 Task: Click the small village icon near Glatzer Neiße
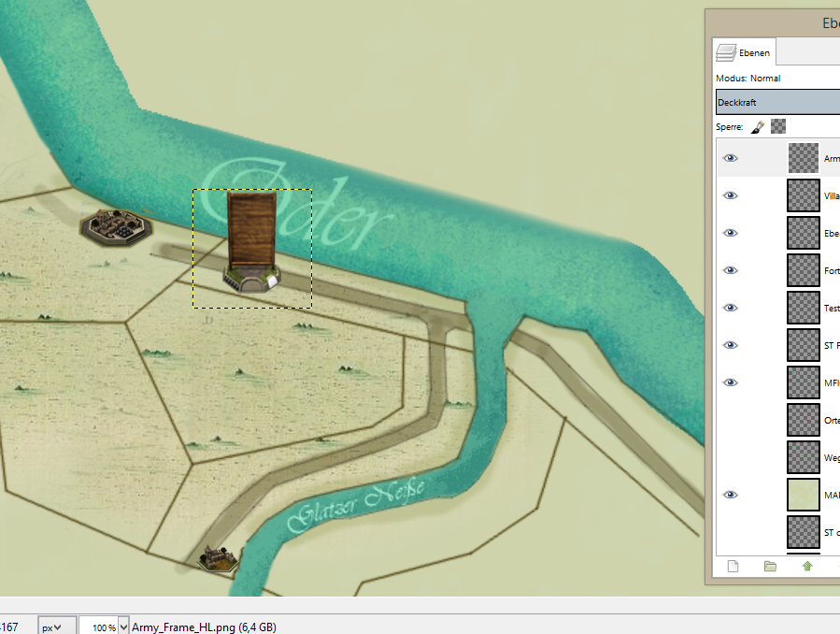[x=219, y=558]
